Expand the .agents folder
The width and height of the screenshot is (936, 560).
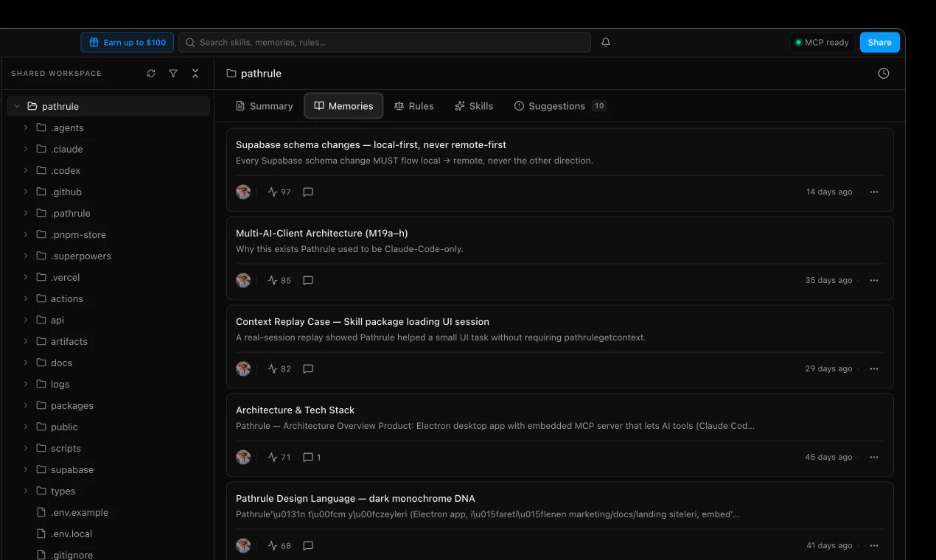point(26,128)
